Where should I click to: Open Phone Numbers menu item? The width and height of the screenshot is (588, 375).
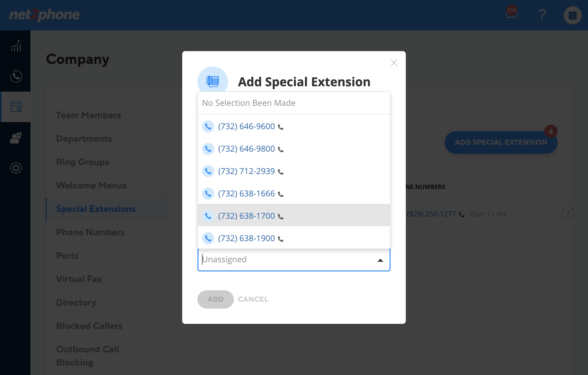90,232
